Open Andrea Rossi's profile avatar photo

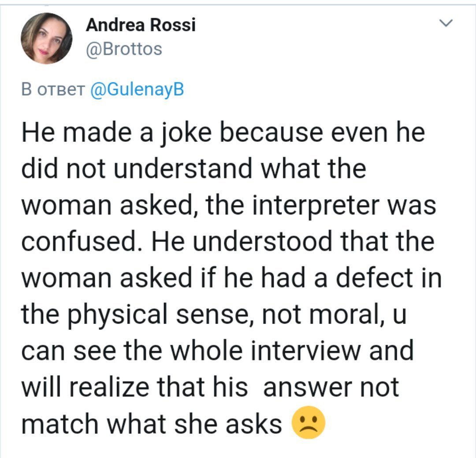(x=47, y=38)
